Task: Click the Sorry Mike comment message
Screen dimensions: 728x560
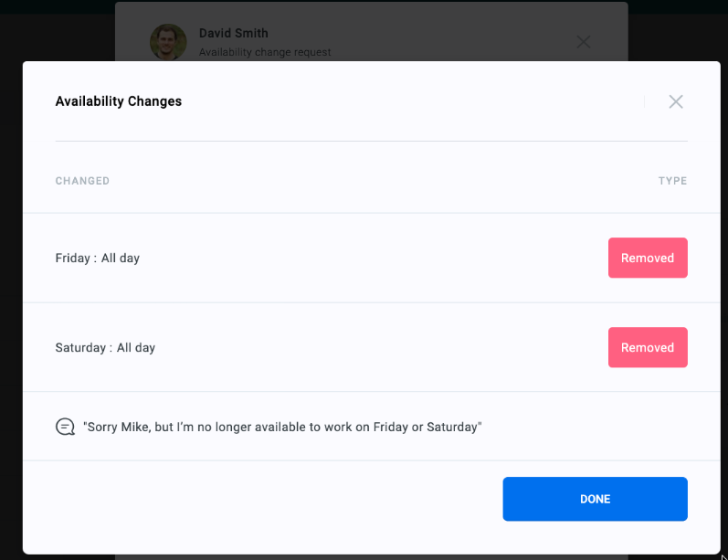Action: pos(282,427)
